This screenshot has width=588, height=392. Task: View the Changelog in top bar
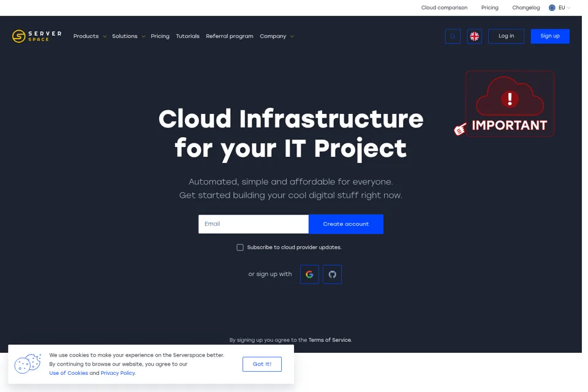coord(526,7)
